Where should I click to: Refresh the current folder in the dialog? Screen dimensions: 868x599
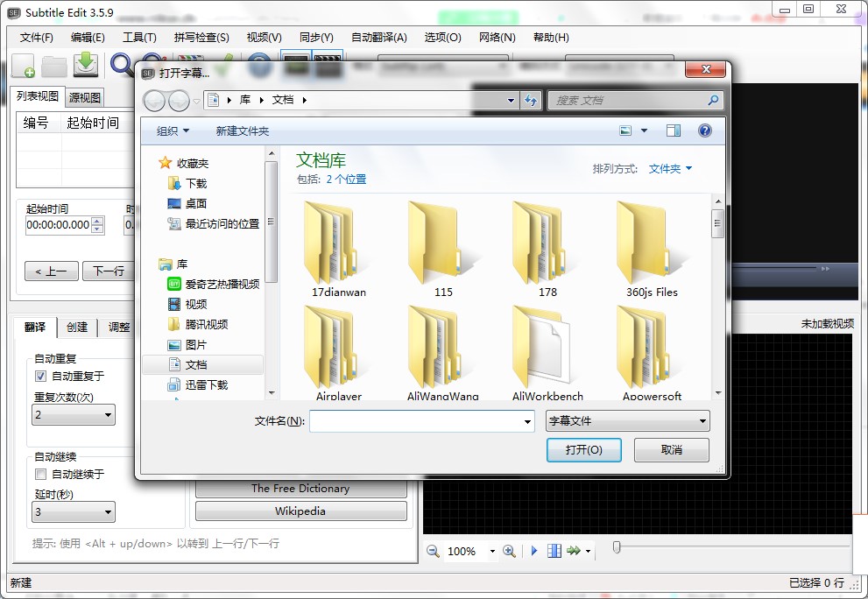(x=531, y=101)
